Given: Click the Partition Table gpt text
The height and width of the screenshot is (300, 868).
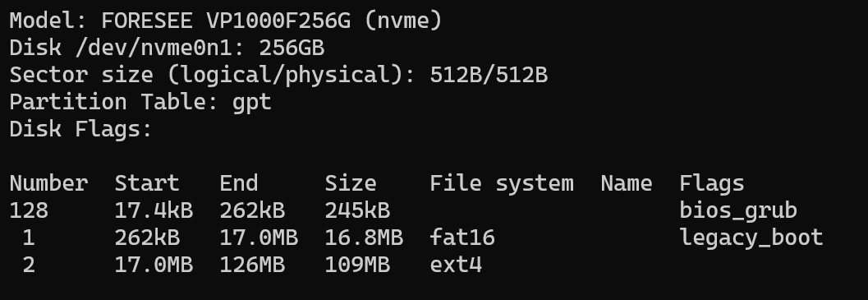Looking at the screenshot, I should [140, 103].
